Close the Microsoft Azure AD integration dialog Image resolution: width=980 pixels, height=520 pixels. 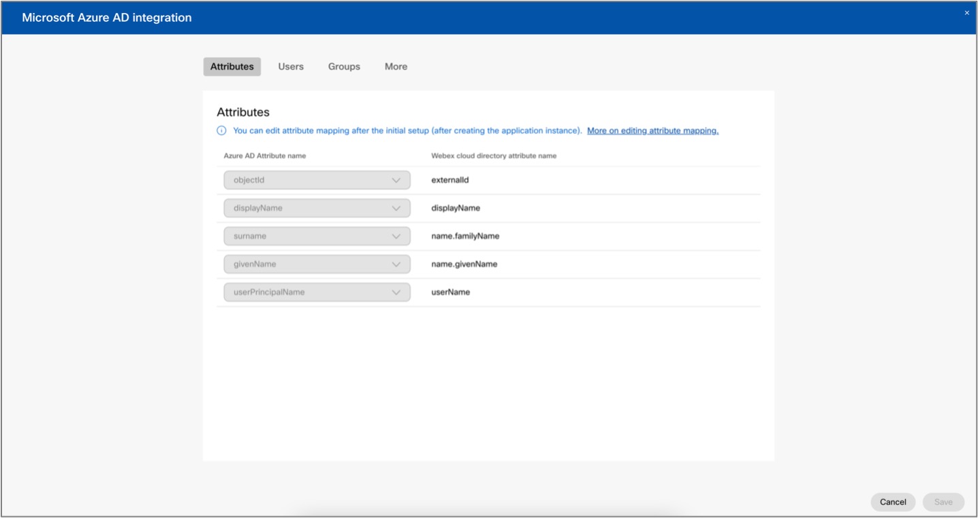(x=967, y=12)
